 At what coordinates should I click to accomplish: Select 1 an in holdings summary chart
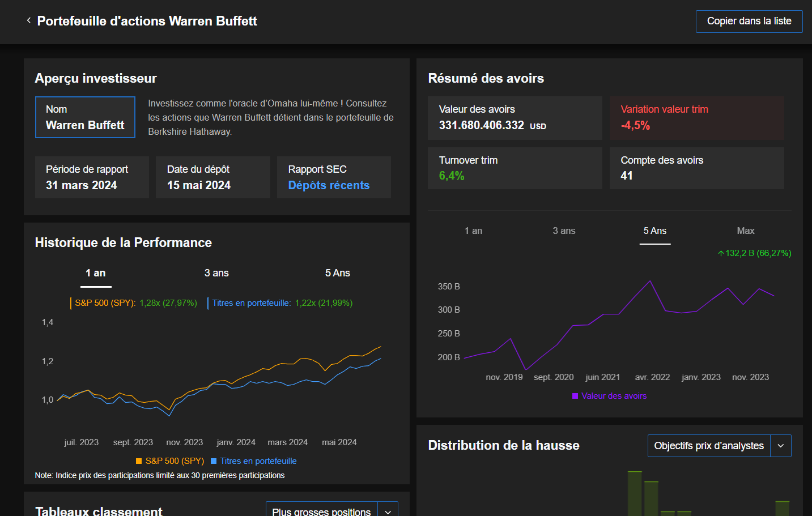coord(473,231)
